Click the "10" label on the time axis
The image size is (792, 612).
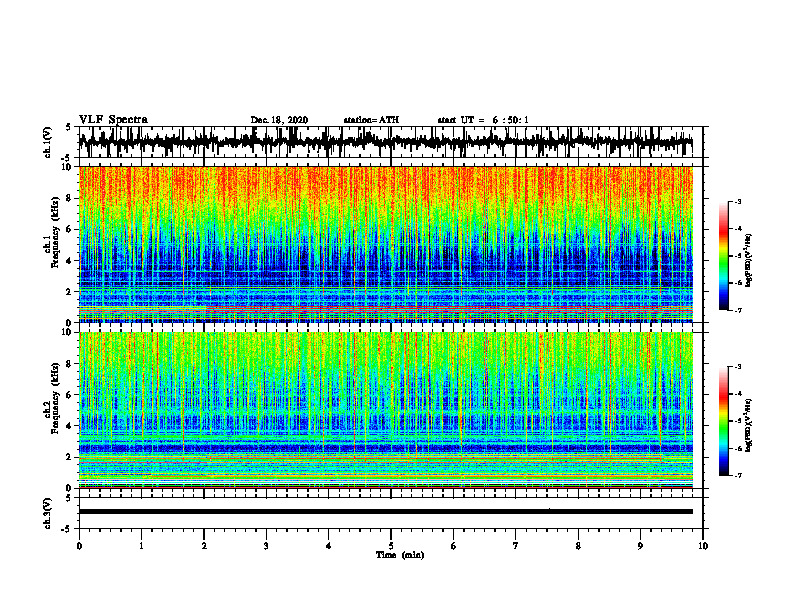(703, 546)
